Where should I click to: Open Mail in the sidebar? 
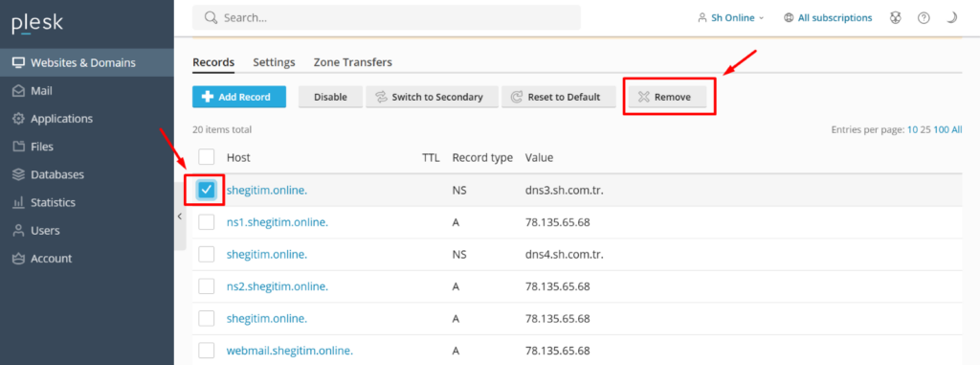pyautogui.click(x=87, y=91)
